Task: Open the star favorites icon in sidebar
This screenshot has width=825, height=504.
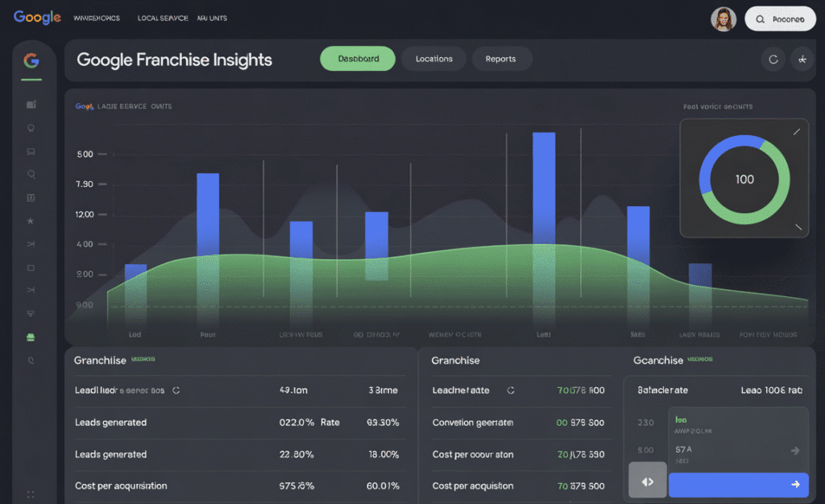Action: (31, 221)
